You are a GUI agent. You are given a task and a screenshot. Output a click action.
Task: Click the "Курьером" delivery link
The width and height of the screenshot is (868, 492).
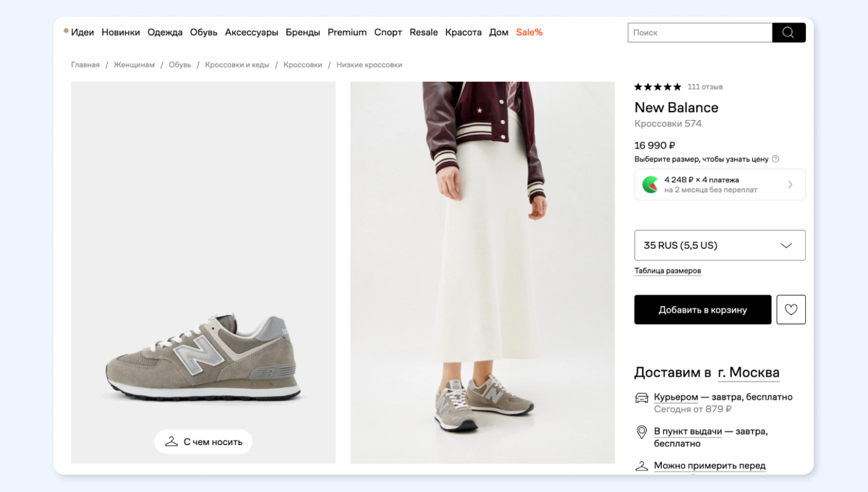(x=676, y=397)
